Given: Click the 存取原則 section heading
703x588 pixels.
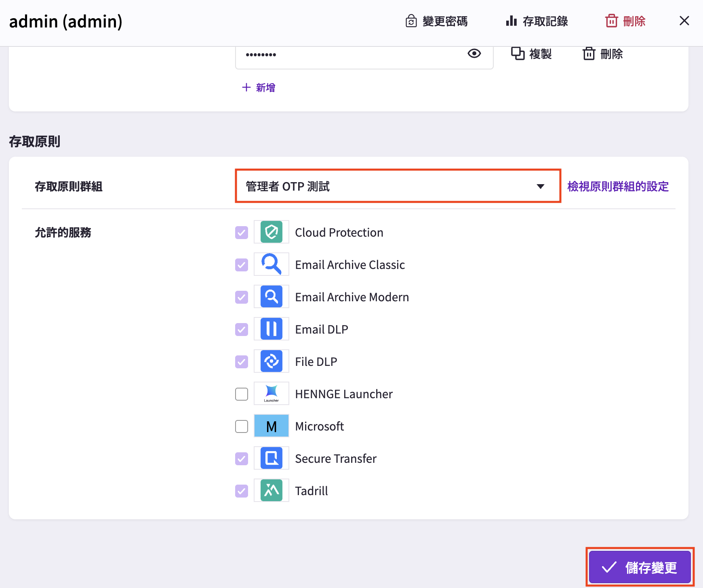Looking at the screenshot, I should 35,141.
